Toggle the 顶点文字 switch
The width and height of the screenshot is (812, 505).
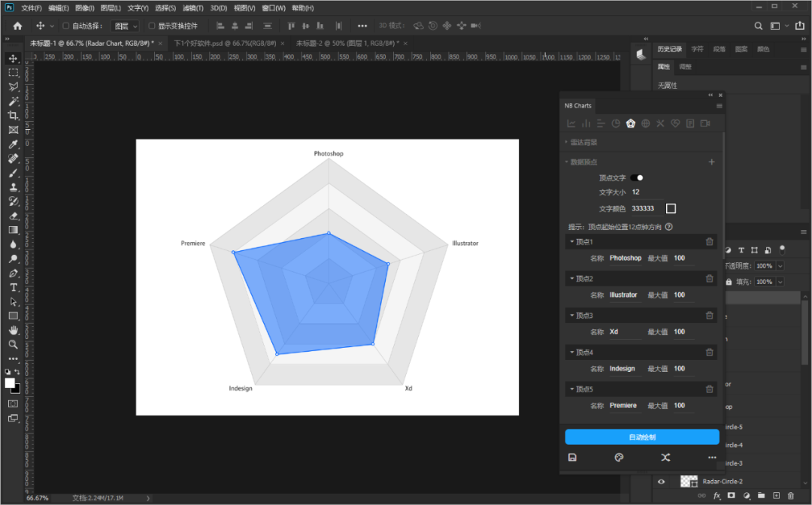pyautogui.click(x=637, y=178)
